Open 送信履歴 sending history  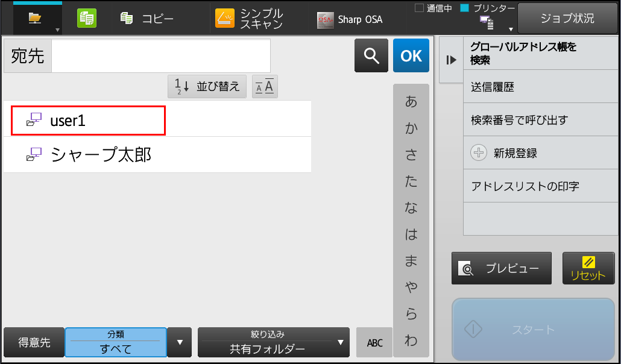click(x=541, y=87)
